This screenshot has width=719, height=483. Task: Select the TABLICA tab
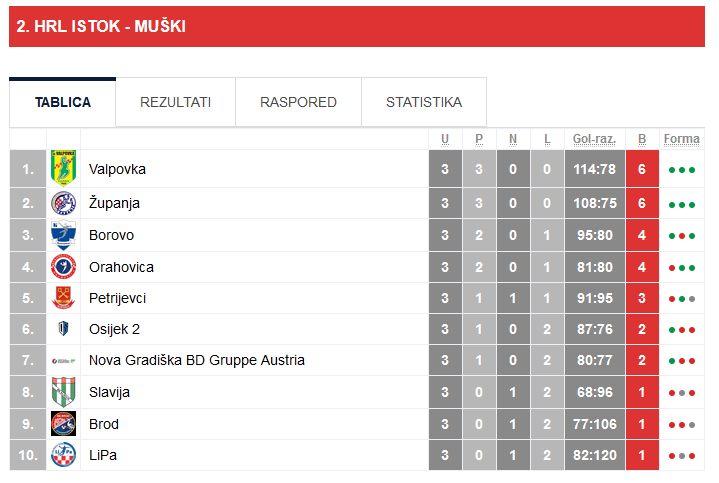(63, 102)
